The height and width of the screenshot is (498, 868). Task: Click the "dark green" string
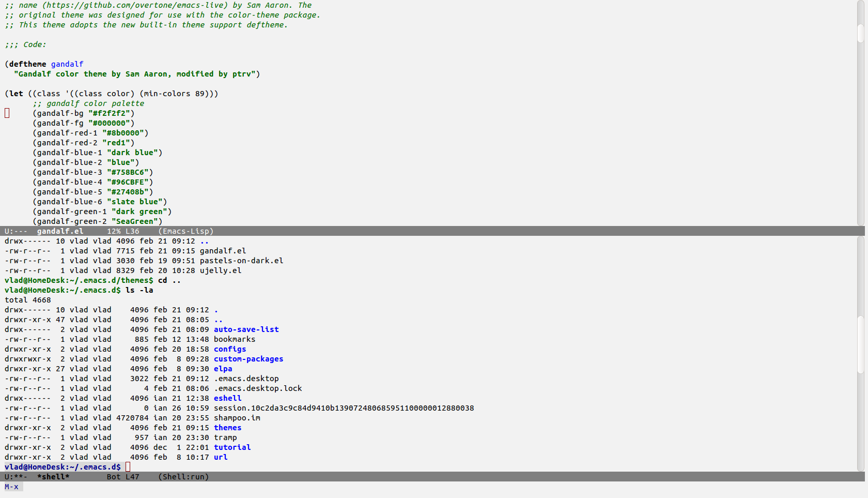(139, 212)
